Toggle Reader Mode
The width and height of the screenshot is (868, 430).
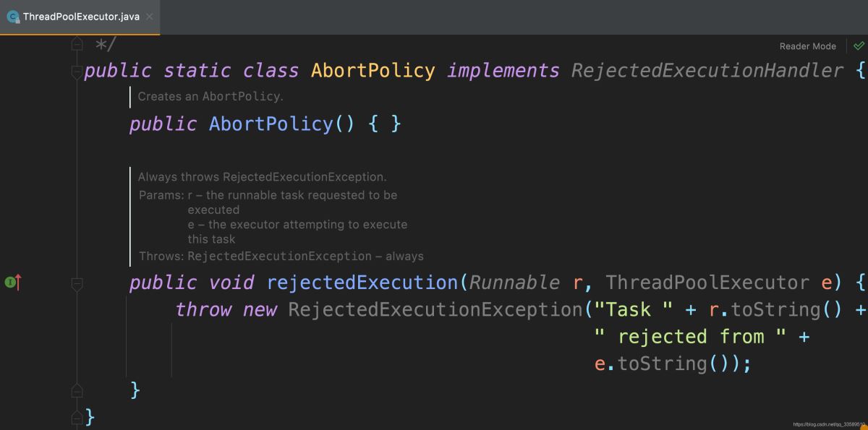pos(807,46)
